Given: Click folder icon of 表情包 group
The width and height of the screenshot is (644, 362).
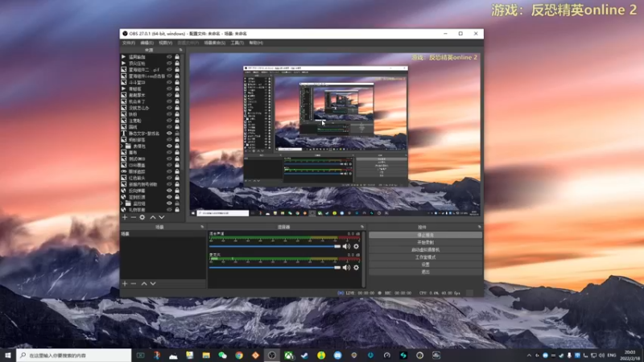Looking at the screenshot, I should coord(128,146).
